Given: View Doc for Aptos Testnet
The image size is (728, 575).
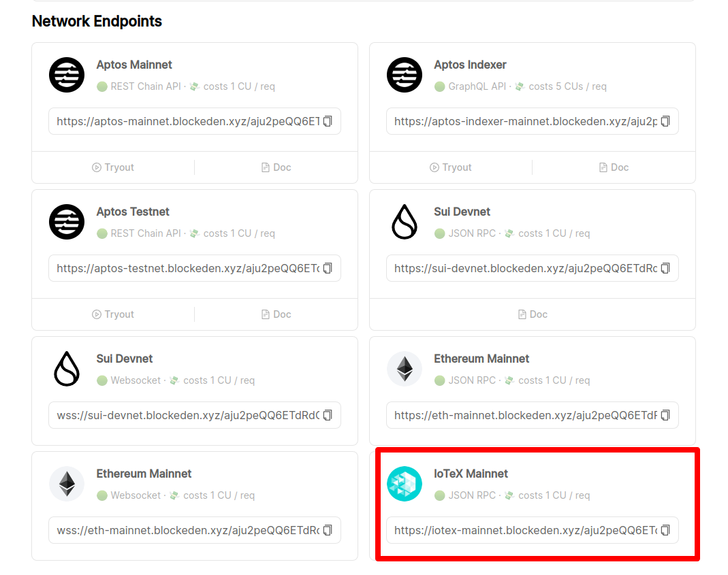Looking at the screenshot, I should pos(276,314).
